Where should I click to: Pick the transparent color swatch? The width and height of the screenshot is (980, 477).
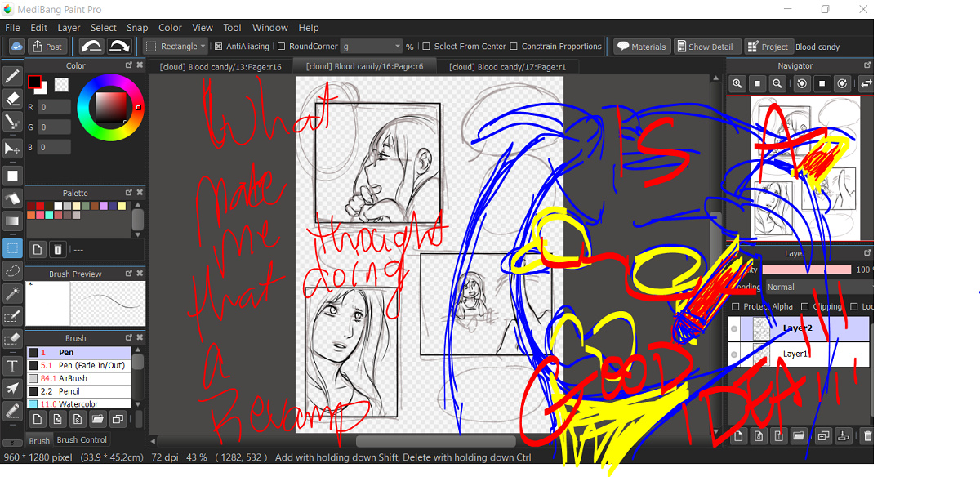coord(61,84)
